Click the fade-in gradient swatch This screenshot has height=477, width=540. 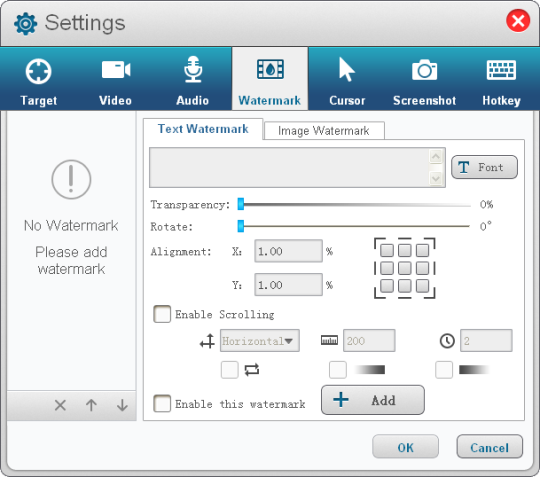click(370, 370)
